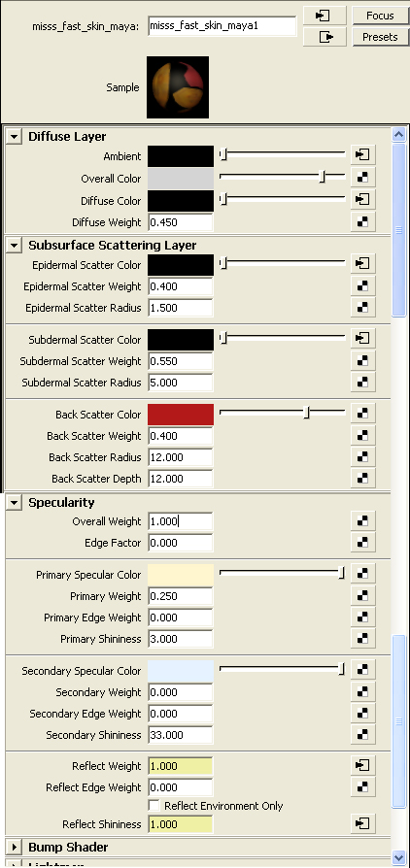410x868 pixels.
Task: Click the connection icon for Epidermal Scatter Color
Action: (x=362, y=263)
